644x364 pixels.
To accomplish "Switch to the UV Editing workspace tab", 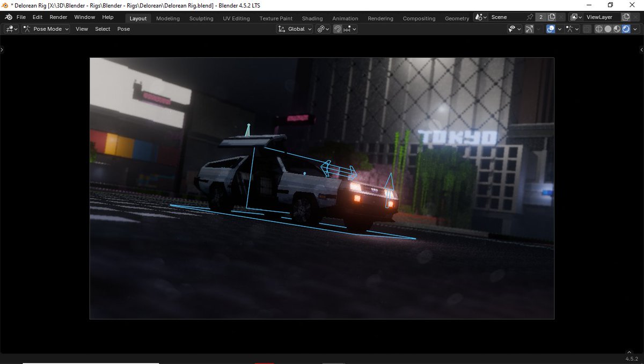I will pos(237,18).
